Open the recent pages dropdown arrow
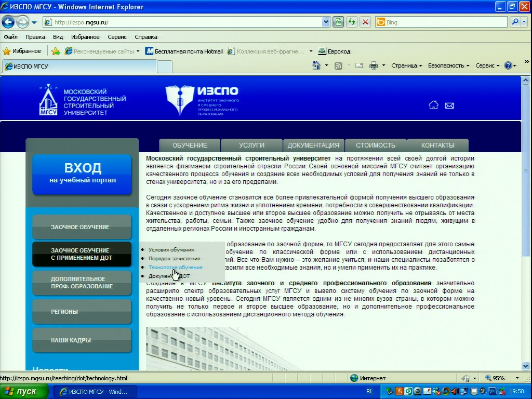Screen dimensions: 532x399 [34, 22]
